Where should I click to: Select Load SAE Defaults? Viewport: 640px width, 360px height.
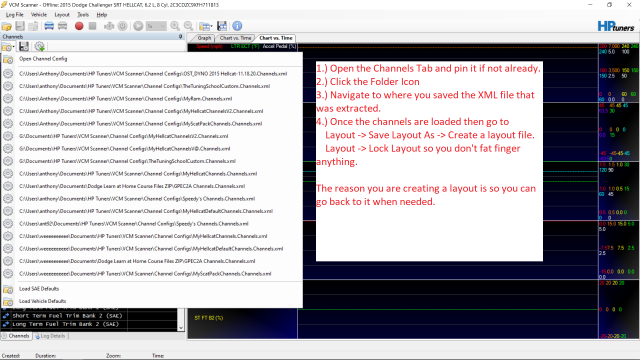click(x=39, y=289)
